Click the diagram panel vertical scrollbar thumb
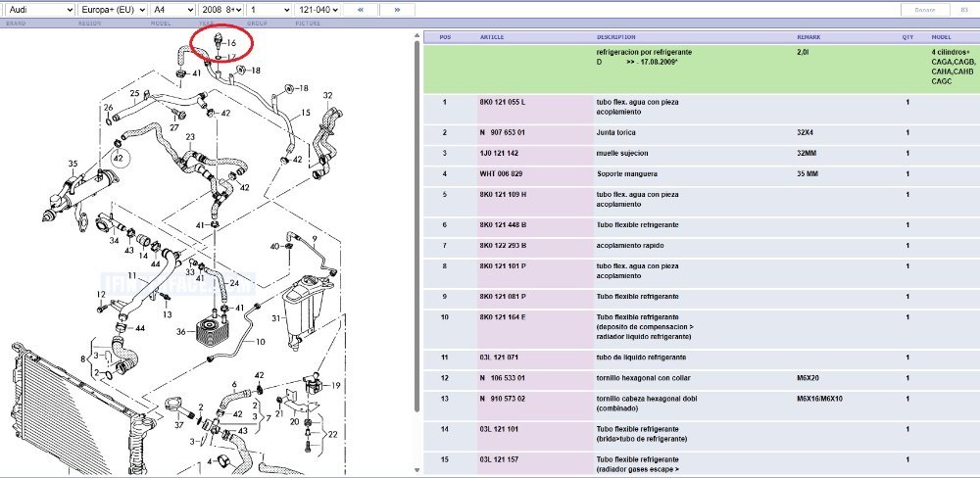 [x=416, y=226]
